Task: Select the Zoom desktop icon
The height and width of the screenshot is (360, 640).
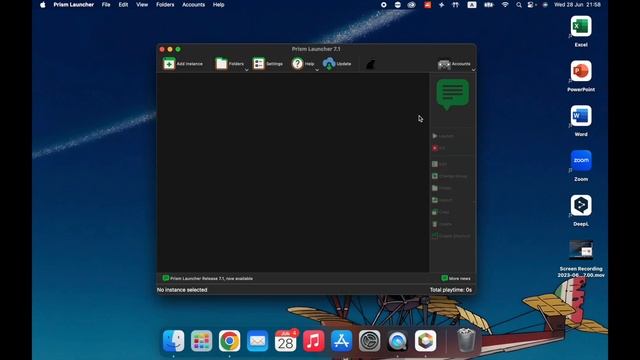Action: point(581,161)
